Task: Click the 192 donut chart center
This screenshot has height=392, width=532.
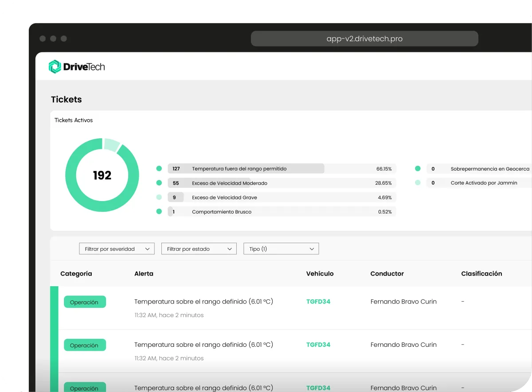Action: [x=102, y=175]
